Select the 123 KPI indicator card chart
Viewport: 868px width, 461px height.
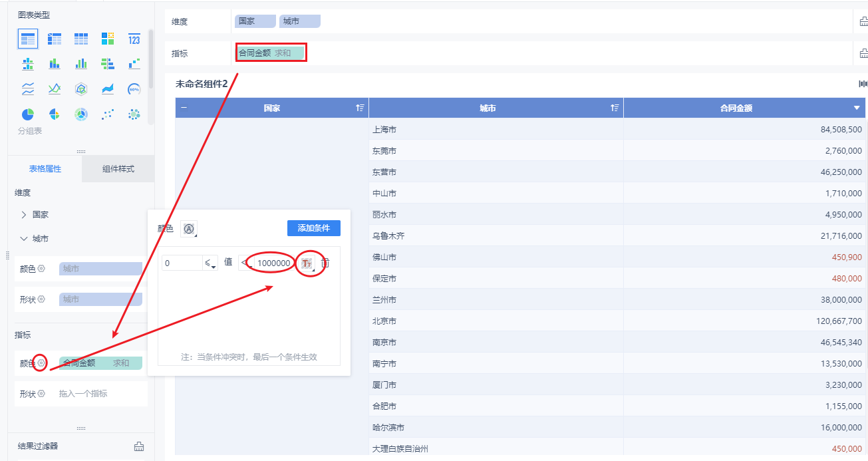click(x=134, y=39)
